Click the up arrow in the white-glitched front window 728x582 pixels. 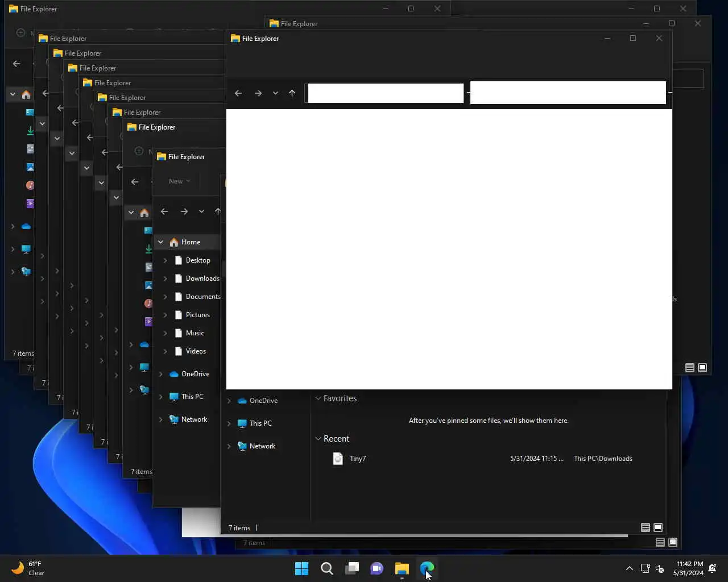point(292,93)
